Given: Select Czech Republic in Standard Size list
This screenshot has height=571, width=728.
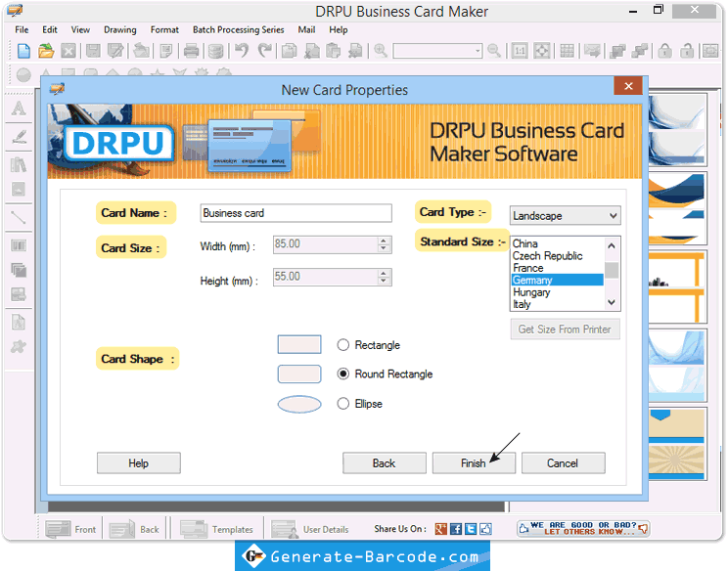Looking at the screenshot, I should click(x=557, y=255).
